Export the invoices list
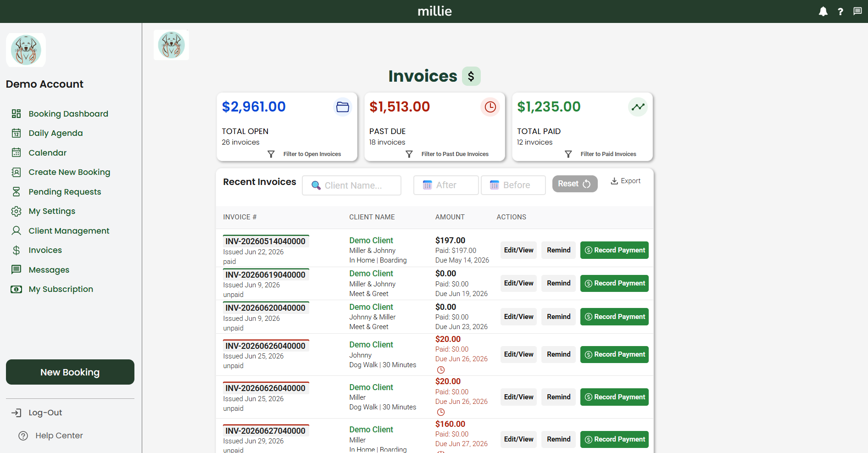Viewport: 868px width, 453px height. [x=626, y=181]
